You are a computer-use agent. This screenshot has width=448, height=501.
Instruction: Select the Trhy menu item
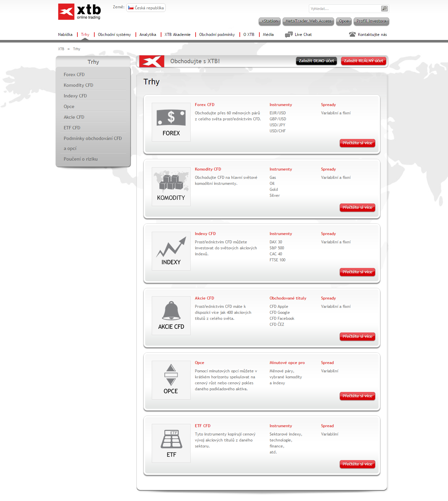pos(85,35)
